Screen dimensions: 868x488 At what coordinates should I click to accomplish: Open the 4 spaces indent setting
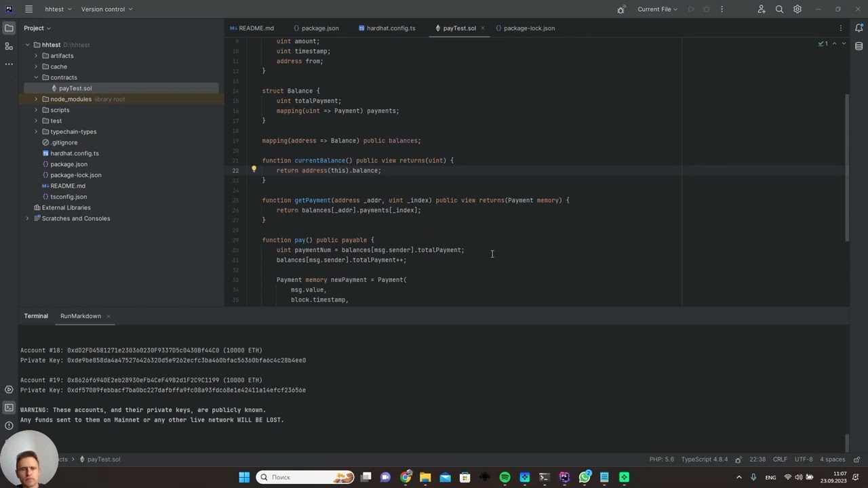[832, 459]
